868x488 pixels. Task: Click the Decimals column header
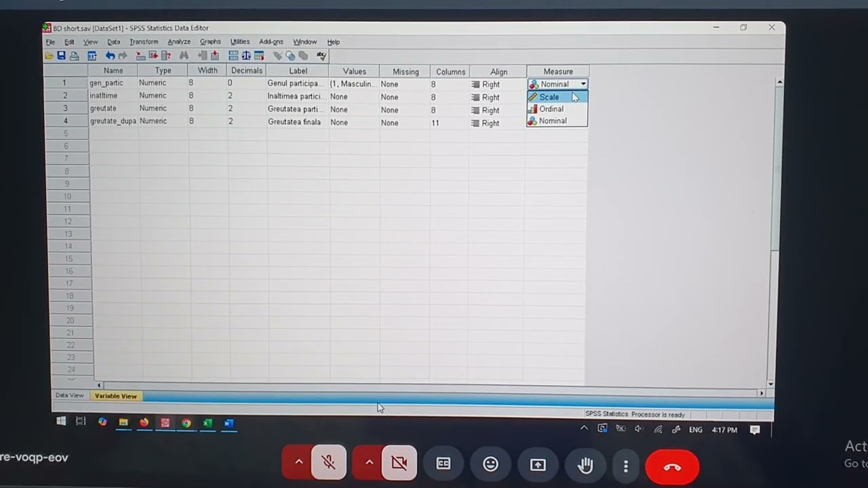246,70
